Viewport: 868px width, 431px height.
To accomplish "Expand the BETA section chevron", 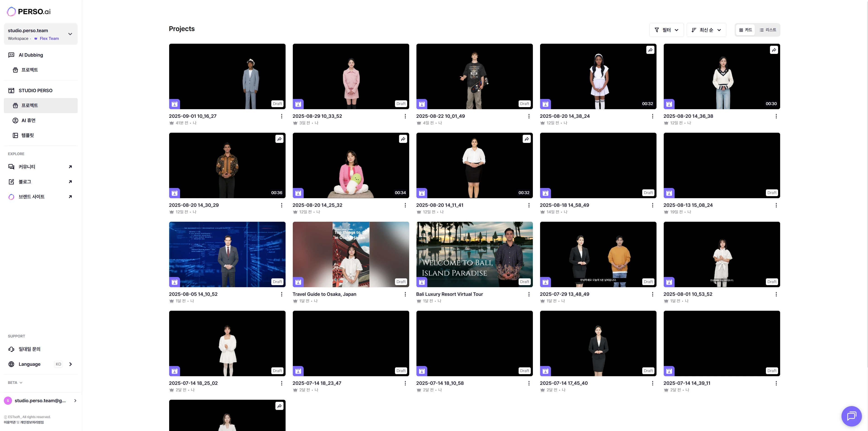I will click(21, 383).
